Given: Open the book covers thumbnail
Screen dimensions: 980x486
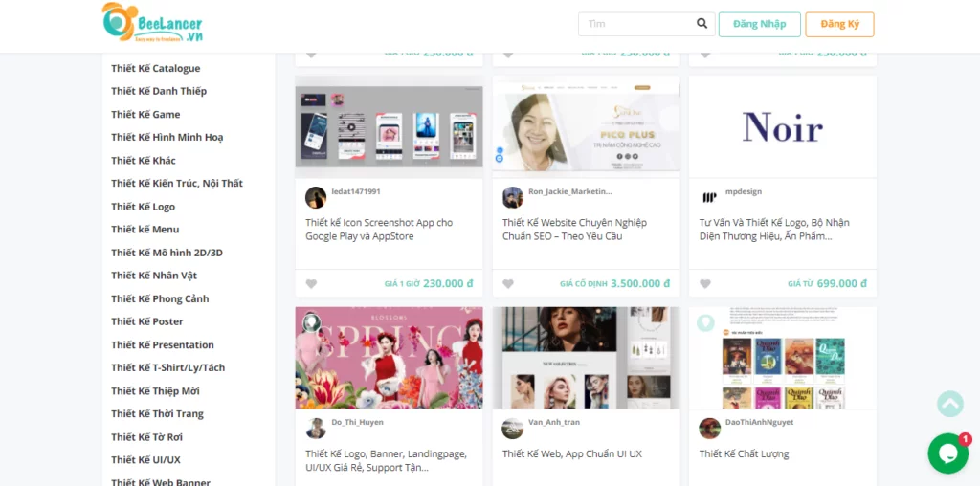Looking at the screenshot, I should pyautogui.click(x=783, y=358).
